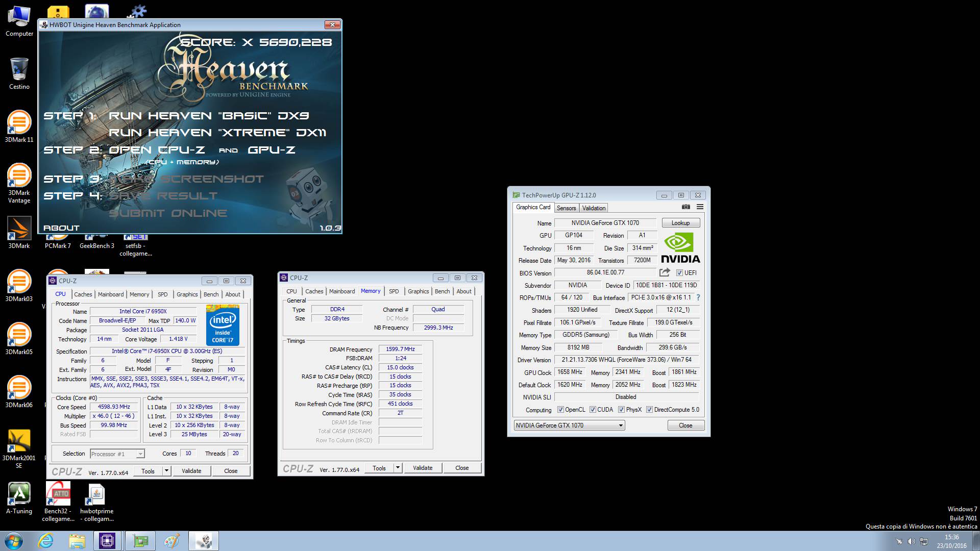Open Paint palette taskbar icon

coord(171,541)
